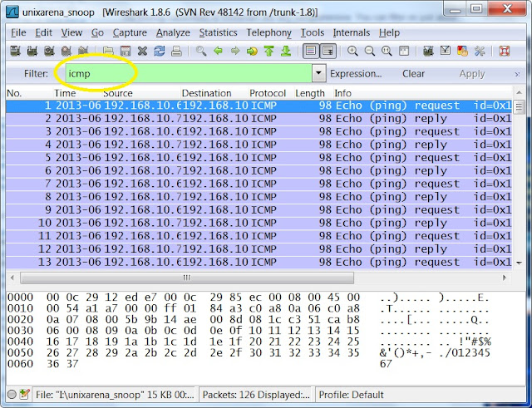Edit capture comments from the status bar icon
The width and height of the screenshot is (532, 408).
tap(24, 395)
